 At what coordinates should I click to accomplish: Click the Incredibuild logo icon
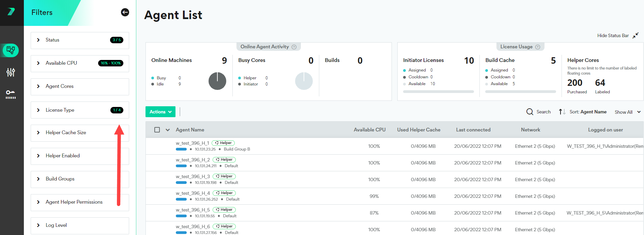pos(11,12)
